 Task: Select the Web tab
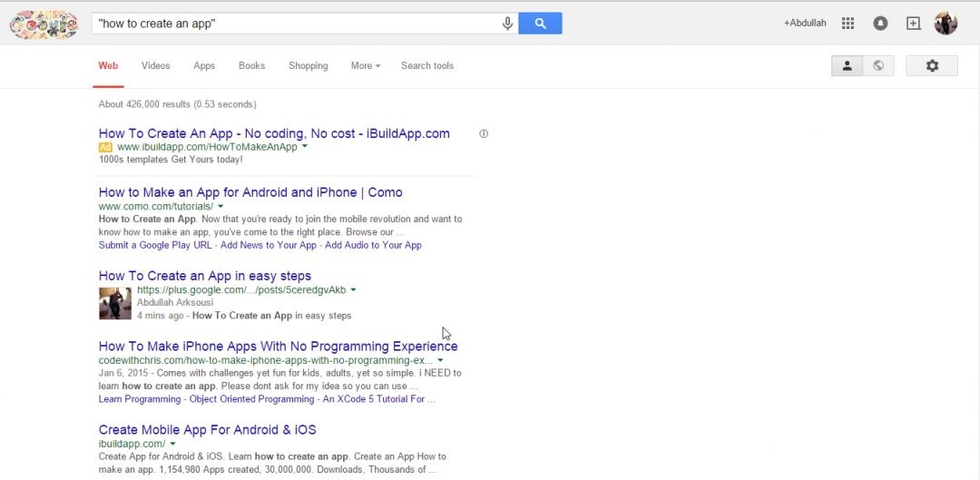tap(108, 65)
